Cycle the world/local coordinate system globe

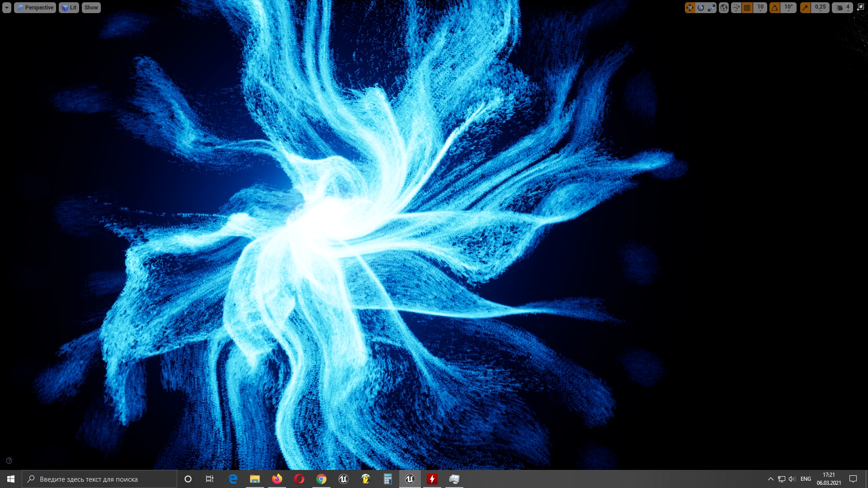pyautogui.click(x=724, y=8)
